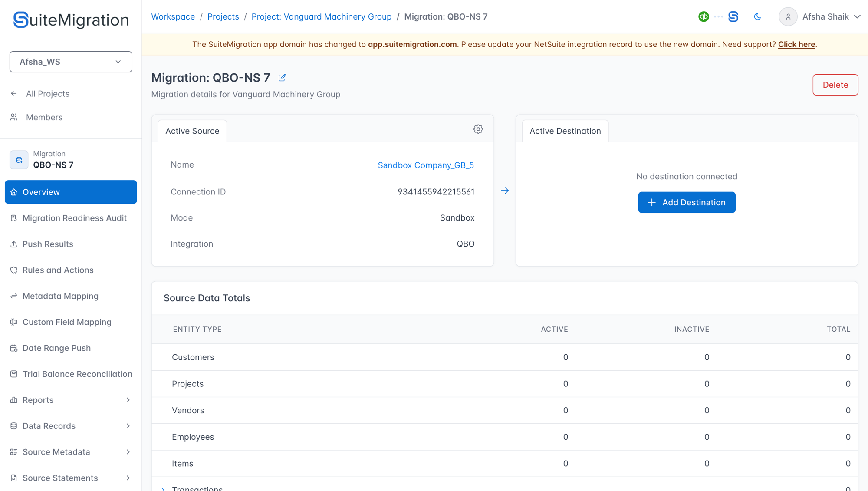The image size is (868, 491).
Task: Open Metadata Mapping
Action: 71,296
